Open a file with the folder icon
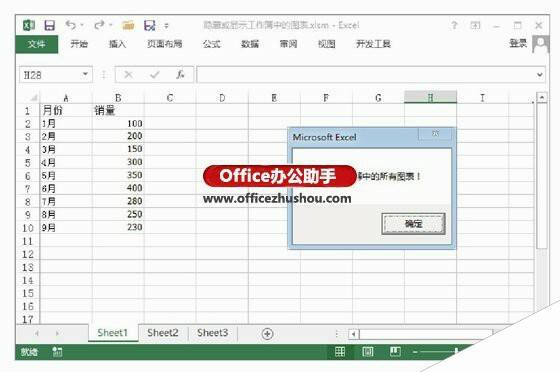 point(128,25)
